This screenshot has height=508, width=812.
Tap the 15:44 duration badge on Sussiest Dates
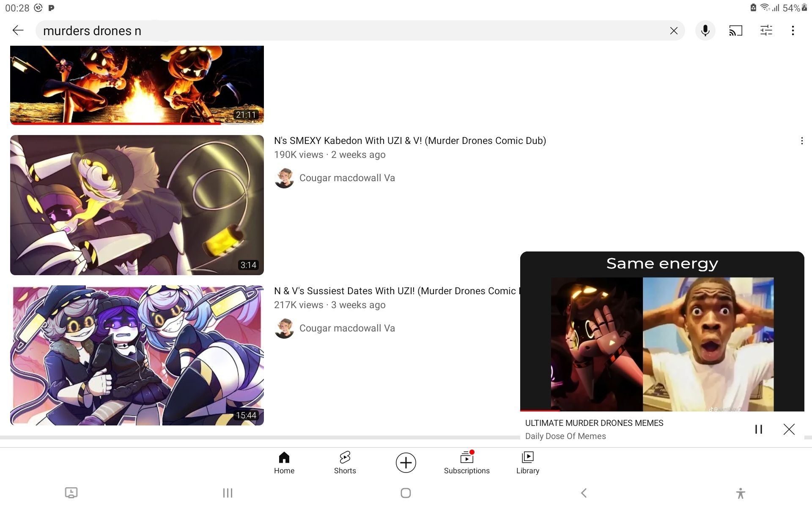click(246, 415)
